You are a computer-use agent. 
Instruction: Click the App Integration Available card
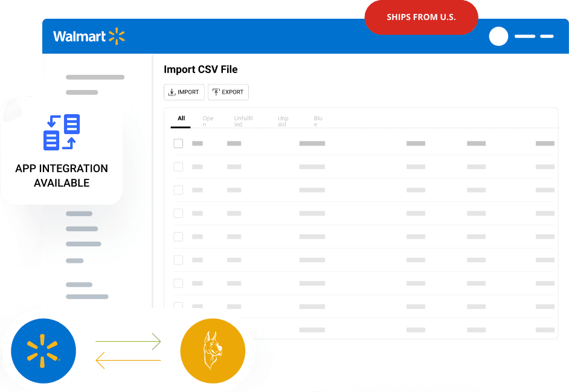[x=62, y=151]
